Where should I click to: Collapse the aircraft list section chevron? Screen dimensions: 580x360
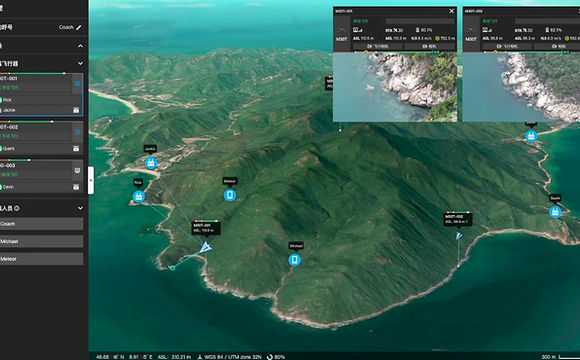[x=80, y=64]
